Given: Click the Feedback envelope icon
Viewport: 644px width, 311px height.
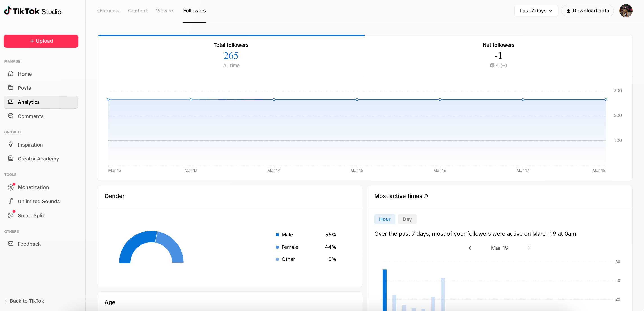Looking at the screenshot, I should [11, 244].
